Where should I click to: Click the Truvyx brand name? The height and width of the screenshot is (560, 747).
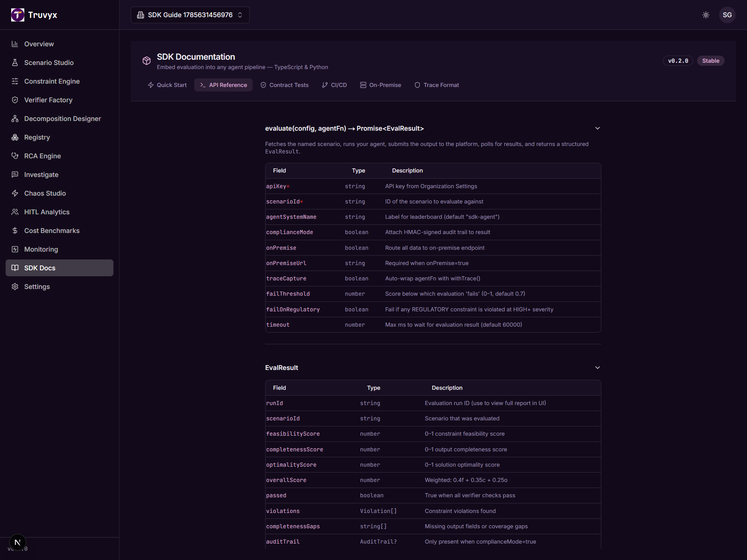(43, 15)
